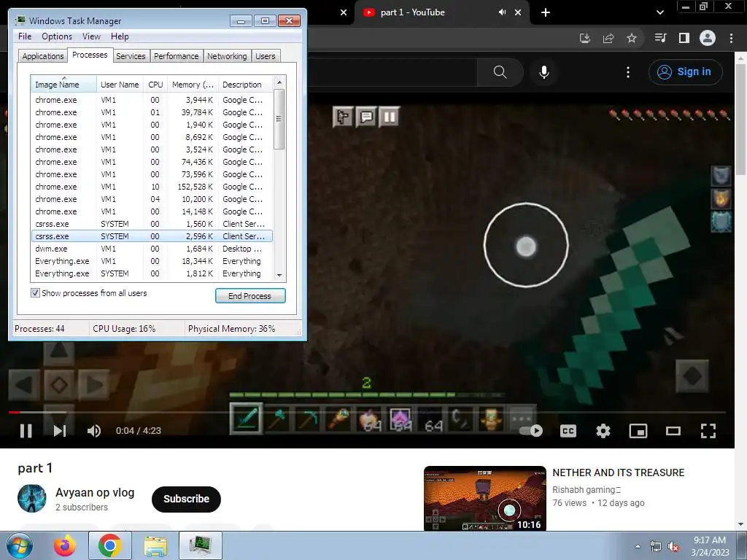
Task: Open miniplayer mode
Action: point(638,431)
